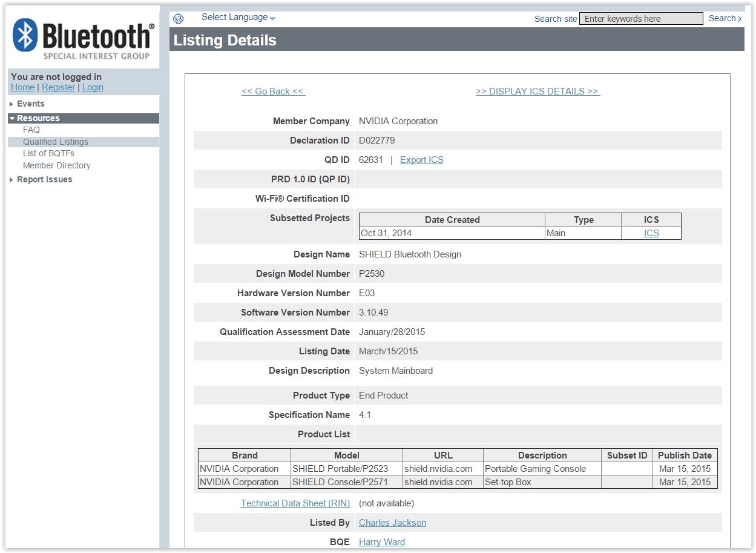Open the Member Directory item
This screenshot has height=553, width=756.
(57, 165)
